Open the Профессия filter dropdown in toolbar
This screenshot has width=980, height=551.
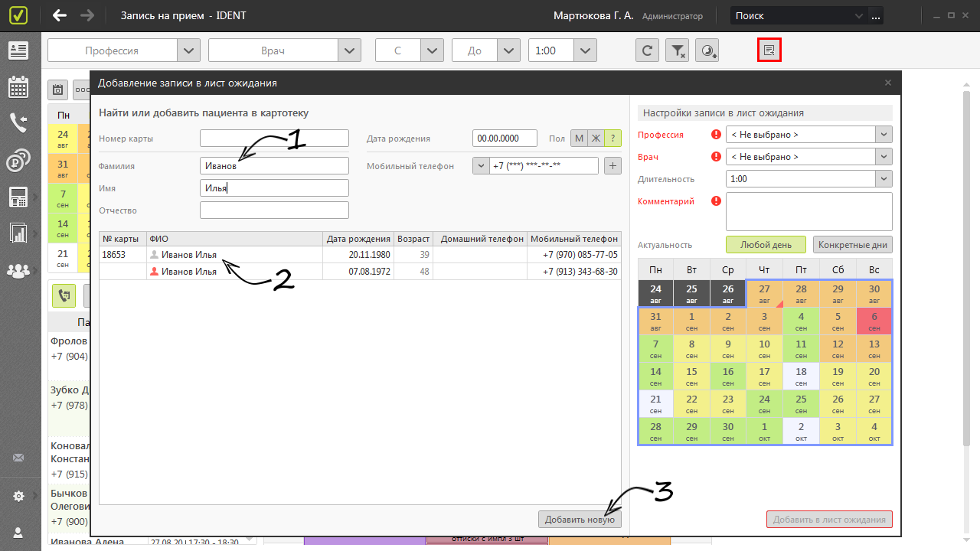click(x=188, y=51)
